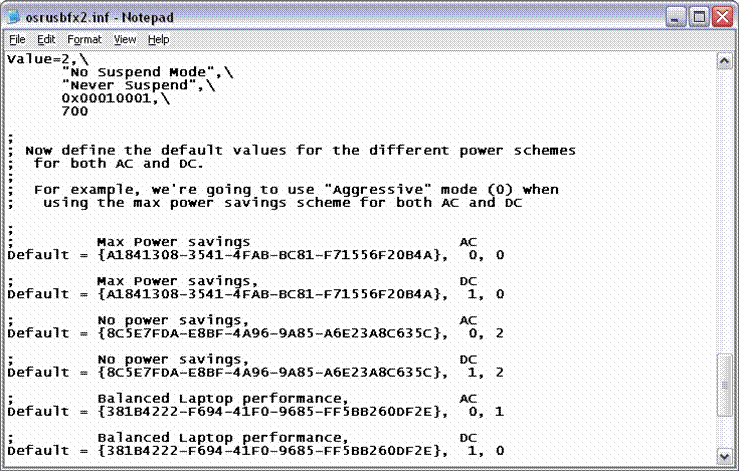Open the File menu
739x472 pixels.
[x=17, y=40]
